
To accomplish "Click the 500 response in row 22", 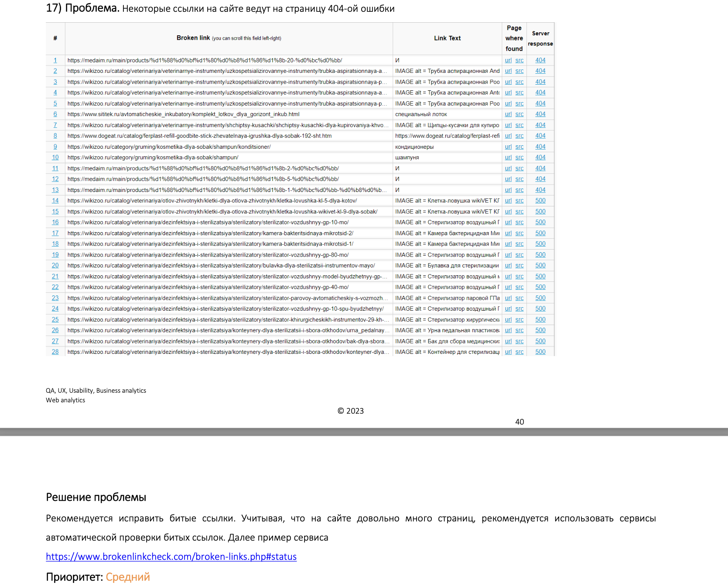I will tap(540, 287).
